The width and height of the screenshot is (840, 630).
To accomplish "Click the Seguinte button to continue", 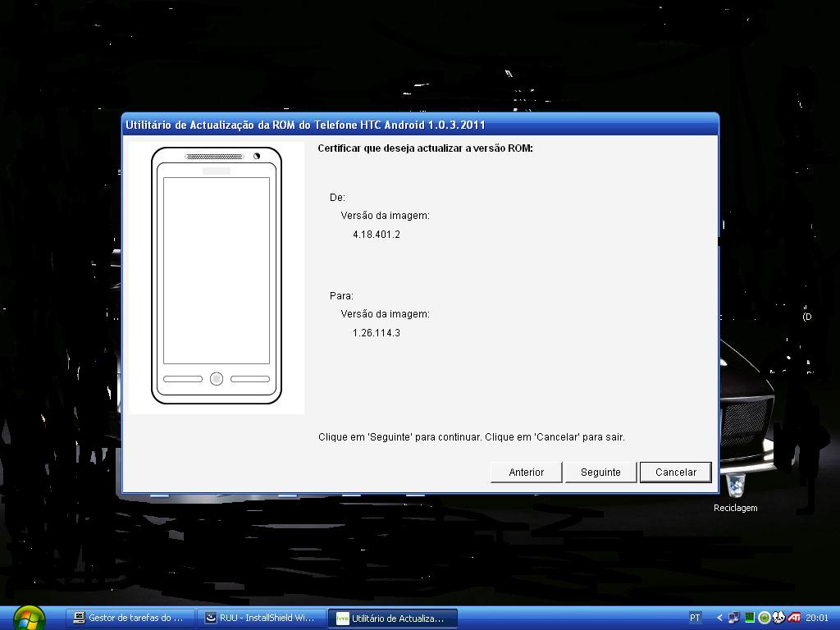I will point(600,472).
